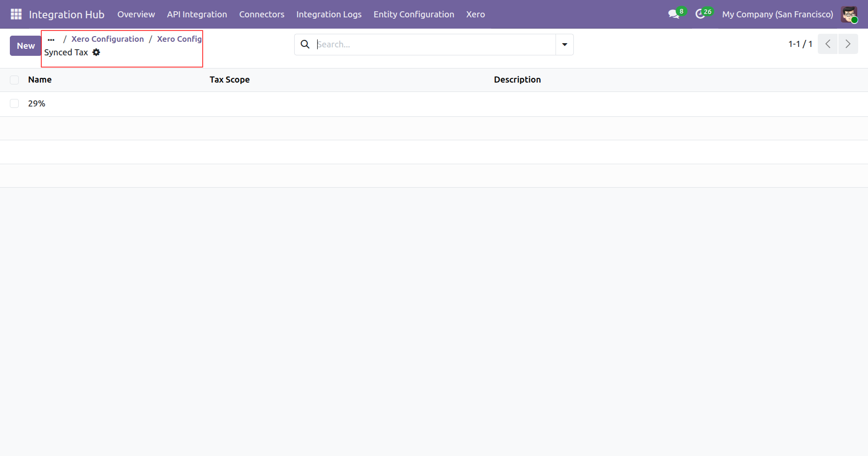Click the Integration Hub app title

coord(67,14)
